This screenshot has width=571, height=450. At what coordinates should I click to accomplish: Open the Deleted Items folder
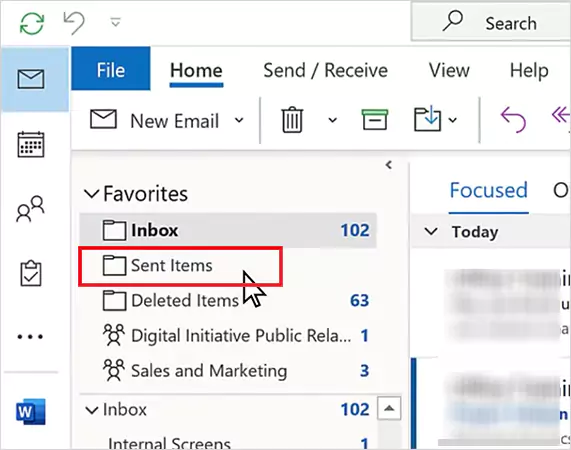228,301
